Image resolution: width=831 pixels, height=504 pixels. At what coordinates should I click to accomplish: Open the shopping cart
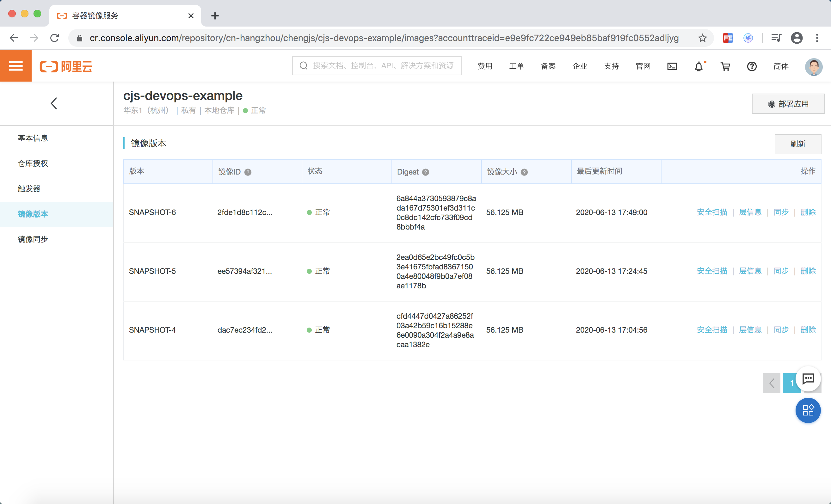click(725, 66)
